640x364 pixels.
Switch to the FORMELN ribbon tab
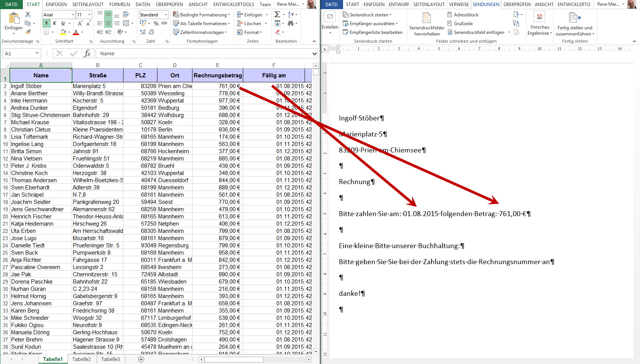[x=119, y=5]
